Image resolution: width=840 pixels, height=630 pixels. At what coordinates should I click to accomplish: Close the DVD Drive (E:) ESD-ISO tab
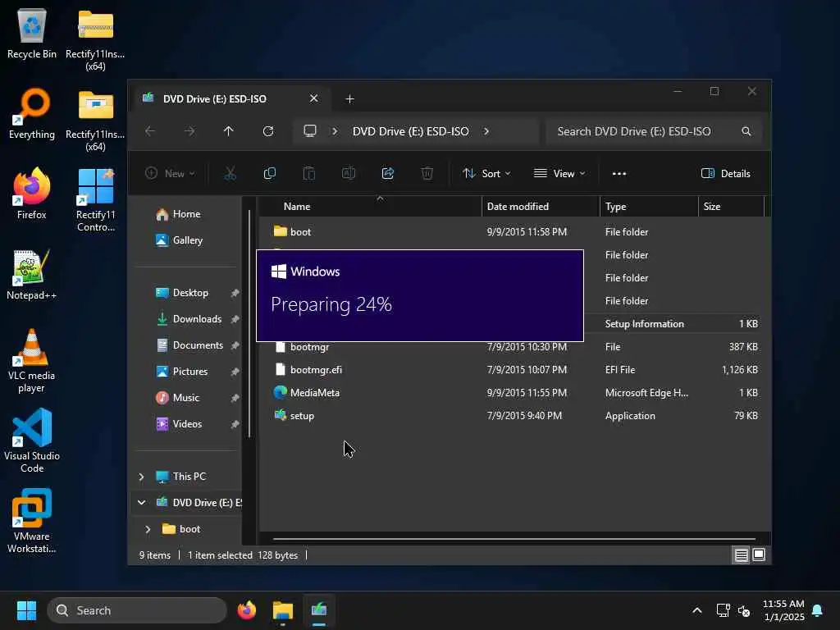coord(314,98)
